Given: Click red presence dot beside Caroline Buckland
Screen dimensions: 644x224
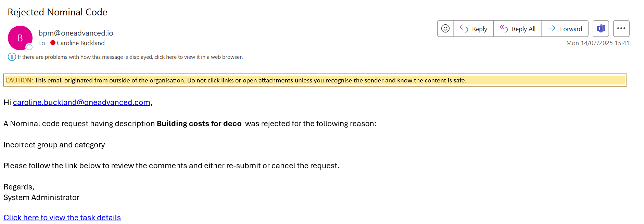Looking at the screenshot, I should coord(53,43).
